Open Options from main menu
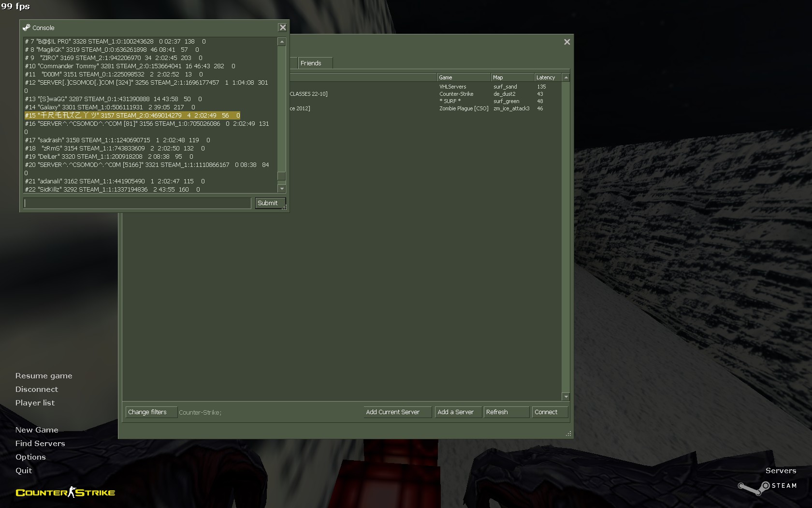812x508 pixels. click(30, 457)
